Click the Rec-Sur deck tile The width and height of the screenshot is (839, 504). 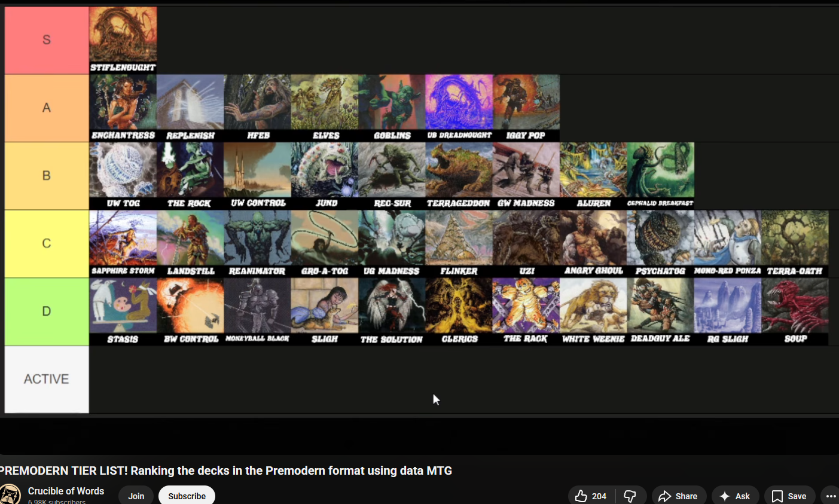point(392,176)
